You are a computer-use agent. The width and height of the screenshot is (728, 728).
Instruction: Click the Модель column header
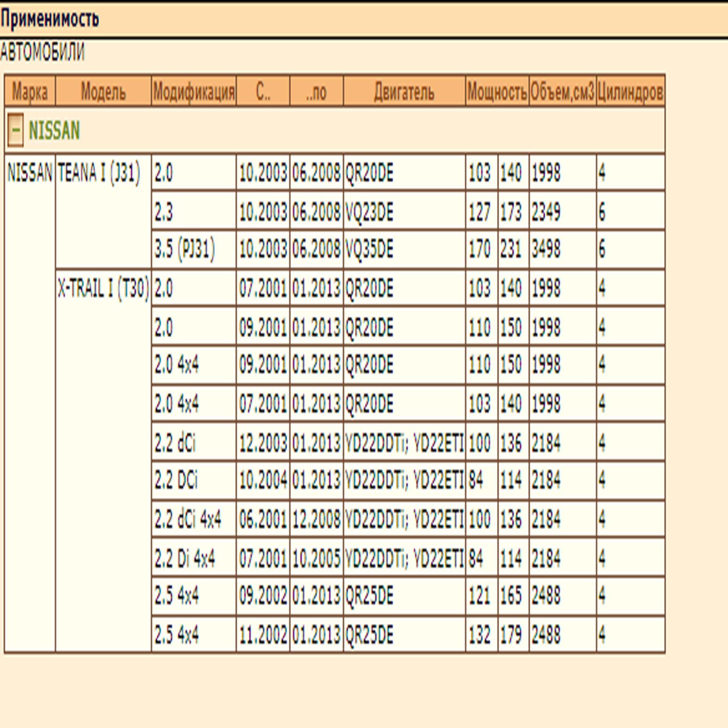click(103, 92)
